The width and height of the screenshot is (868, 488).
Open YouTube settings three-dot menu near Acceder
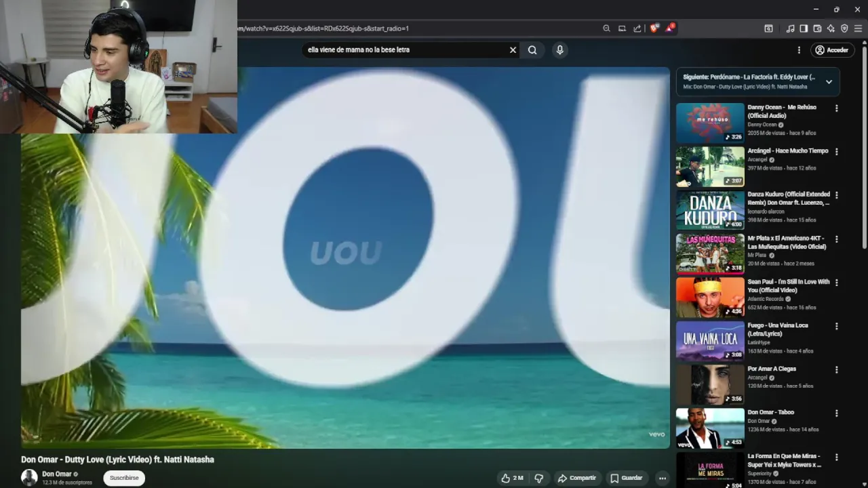pos(799,50)
